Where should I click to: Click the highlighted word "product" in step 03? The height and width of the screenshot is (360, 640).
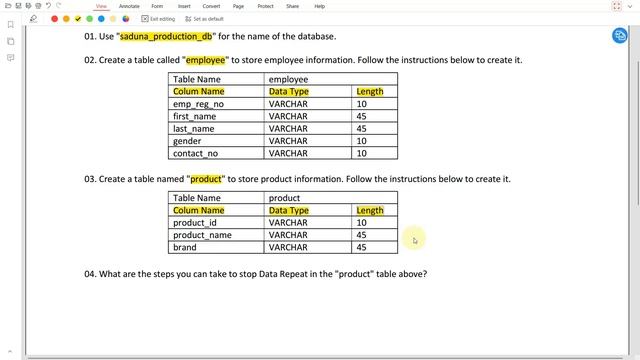[206, 179]
